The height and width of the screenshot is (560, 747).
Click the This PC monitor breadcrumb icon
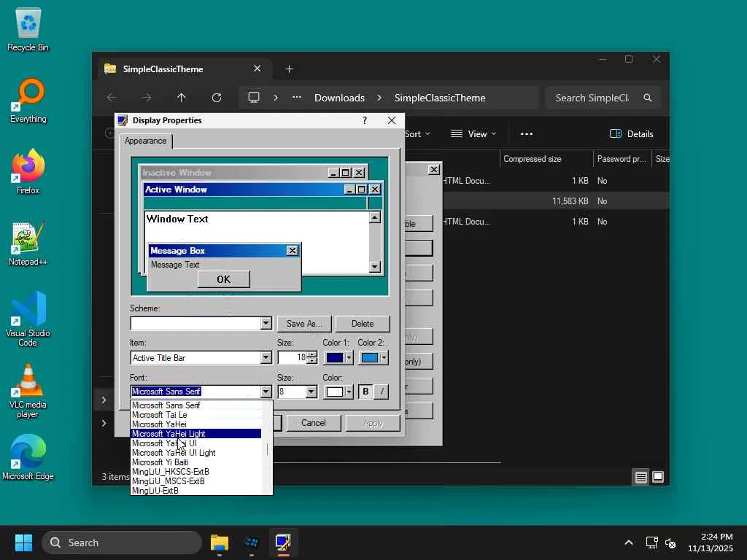pos(254,98)
